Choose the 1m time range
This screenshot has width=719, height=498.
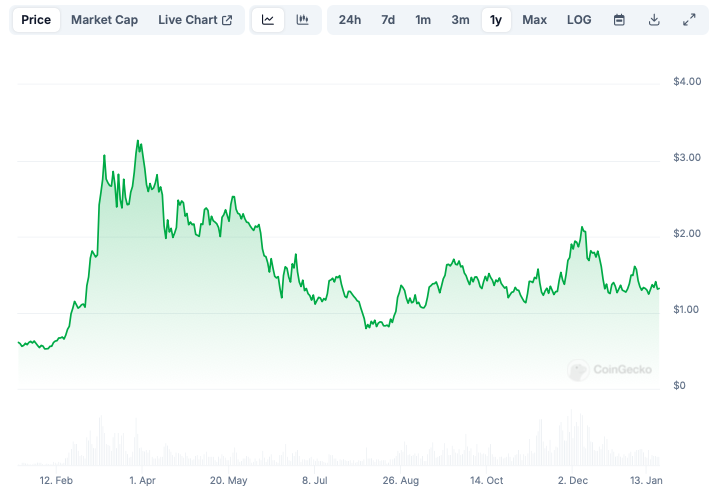(423, 20)
